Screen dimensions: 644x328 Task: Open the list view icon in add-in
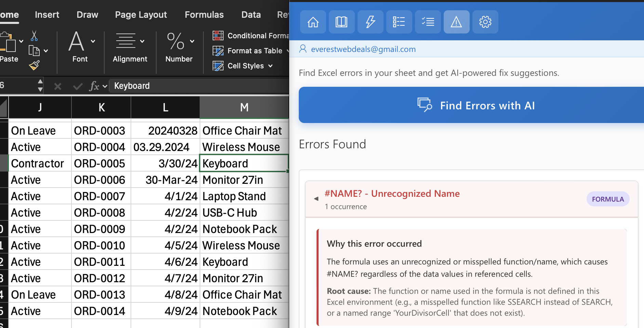click(399, 22)
